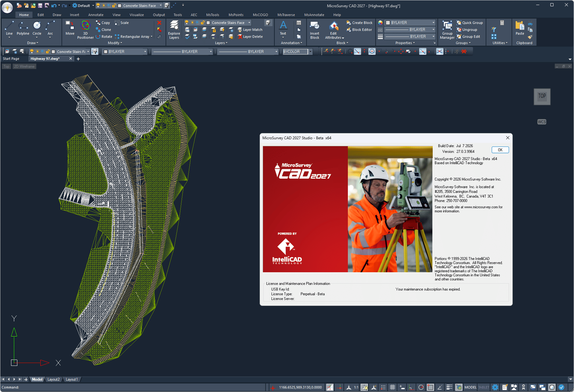Image resolution: width=574 pixels, height=392 pixels.
Task: Toggle polar tracking in status bar
Action: 421,387
